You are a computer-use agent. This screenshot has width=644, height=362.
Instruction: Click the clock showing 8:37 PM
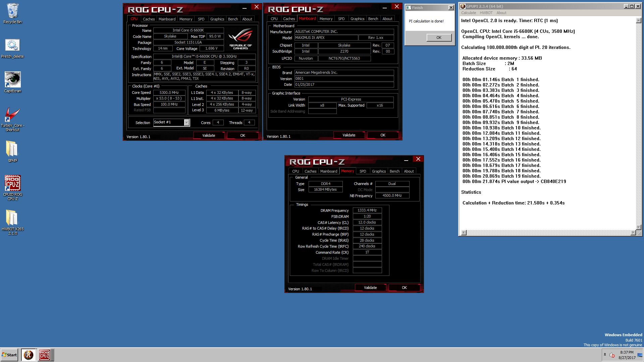(x=627, y=352)
